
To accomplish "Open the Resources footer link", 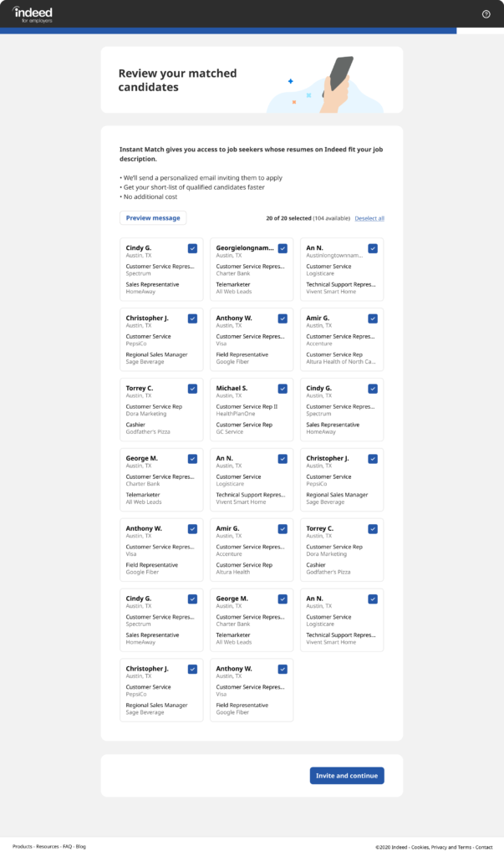I will click(x=48, y=847).
